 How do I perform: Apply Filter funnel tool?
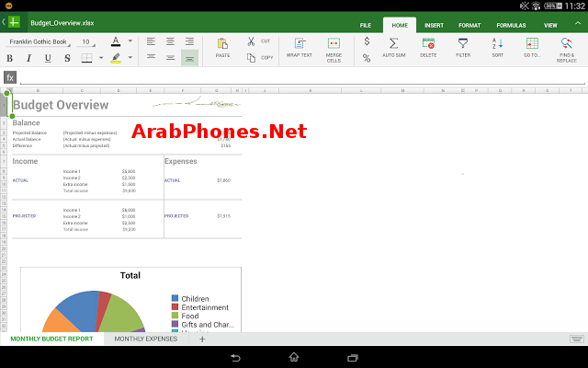click(x=463, y=43)
